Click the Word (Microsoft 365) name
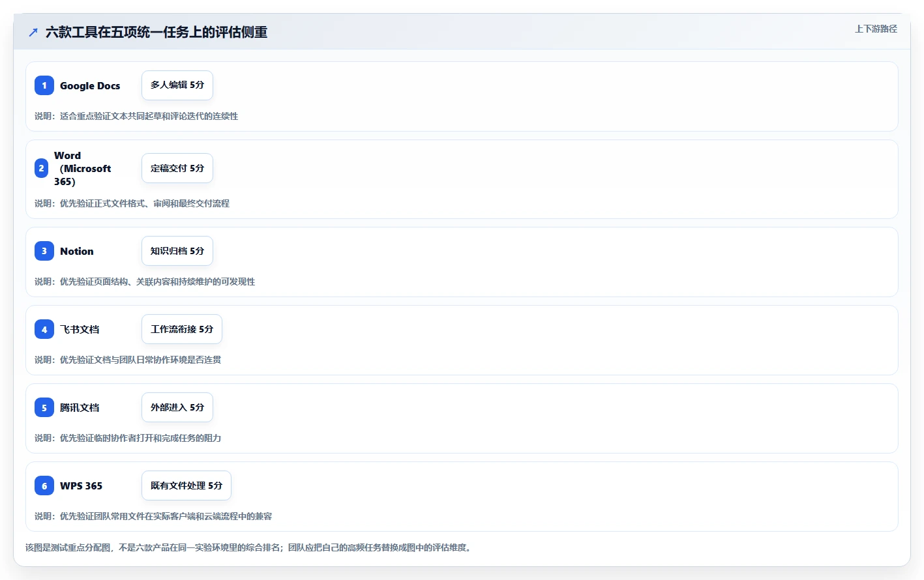The height and width of the screenshot is (580, 924). click(83, 168)
